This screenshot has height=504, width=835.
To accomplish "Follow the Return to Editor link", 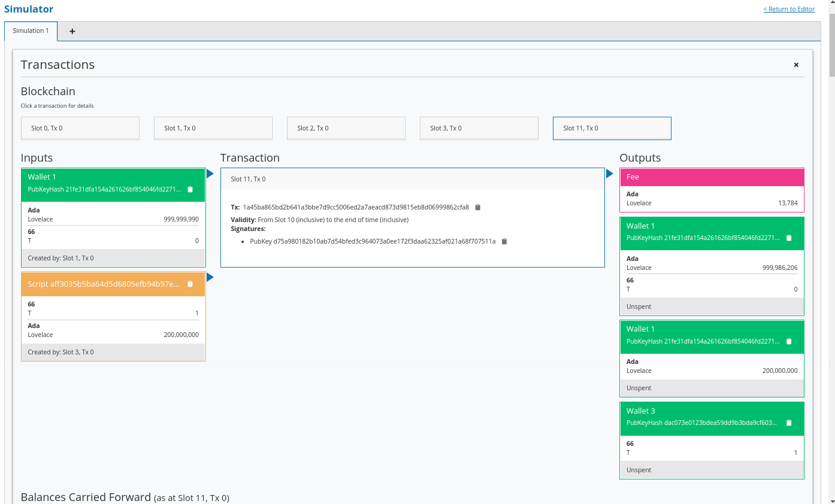I will (788, 9).
